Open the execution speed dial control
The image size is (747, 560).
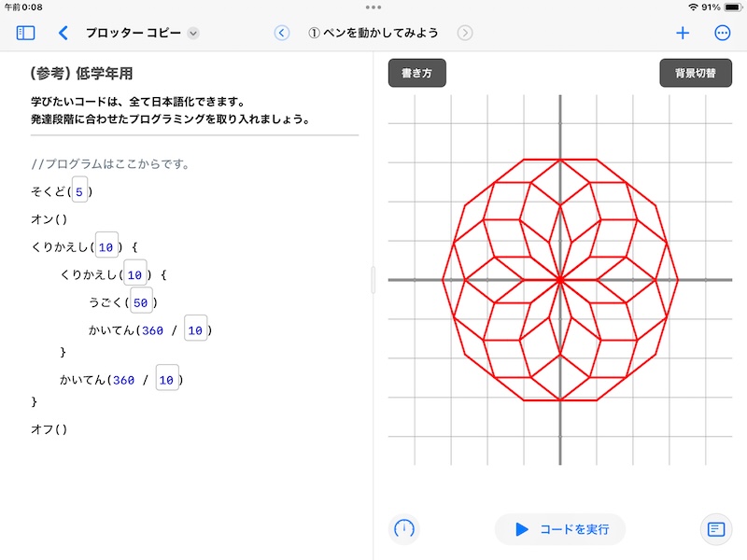(x=402, y=529)
